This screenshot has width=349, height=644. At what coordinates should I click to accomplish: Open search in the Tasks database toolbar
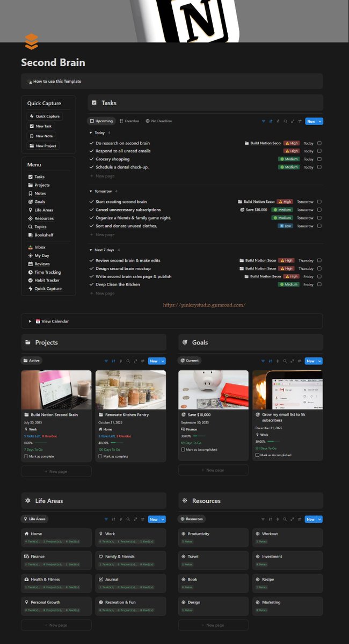[285, 121]
